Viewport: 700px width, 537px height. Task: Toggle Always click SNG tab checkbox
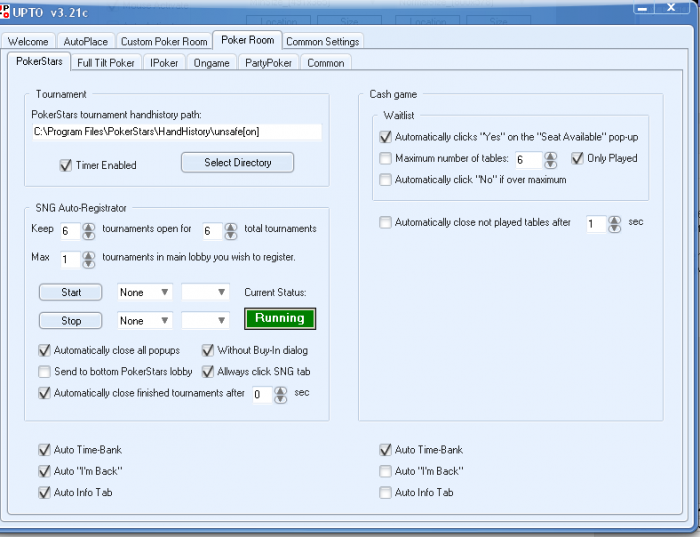point(208,371)
